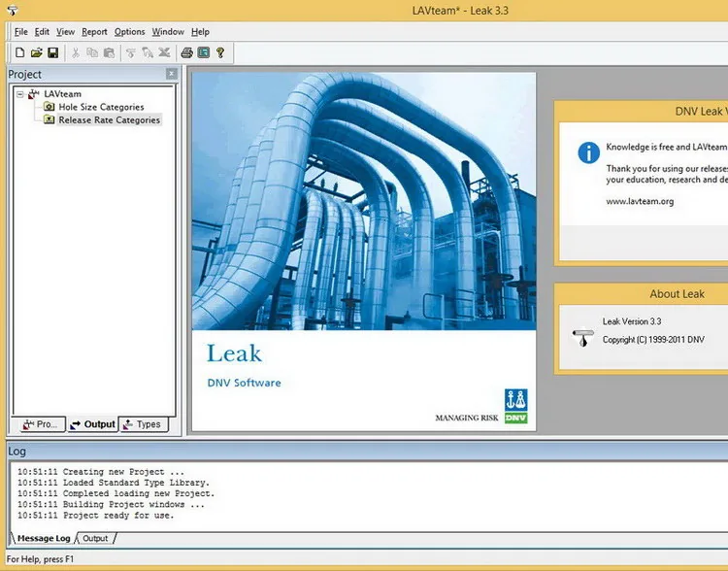This screenshot has width=728, height=571.
Task: Open the View menu
Action: point(65,32)
